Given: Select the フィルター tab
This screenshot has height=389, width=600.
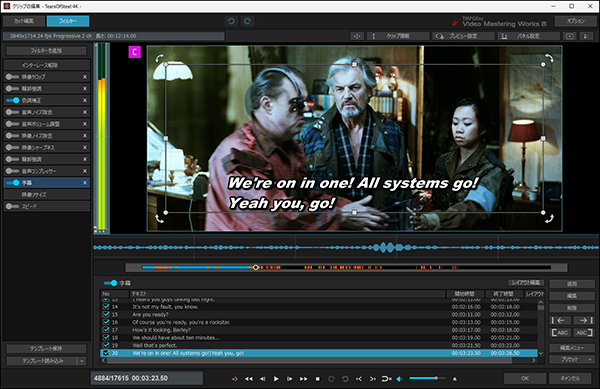Looking at the screenshot, I should (68, 21).
